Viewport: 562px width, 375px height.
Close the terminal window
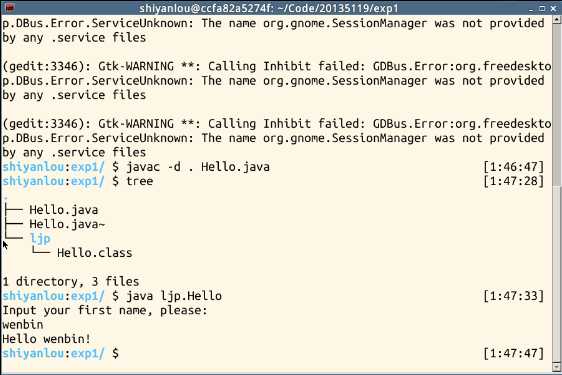[x=553, y=8]
